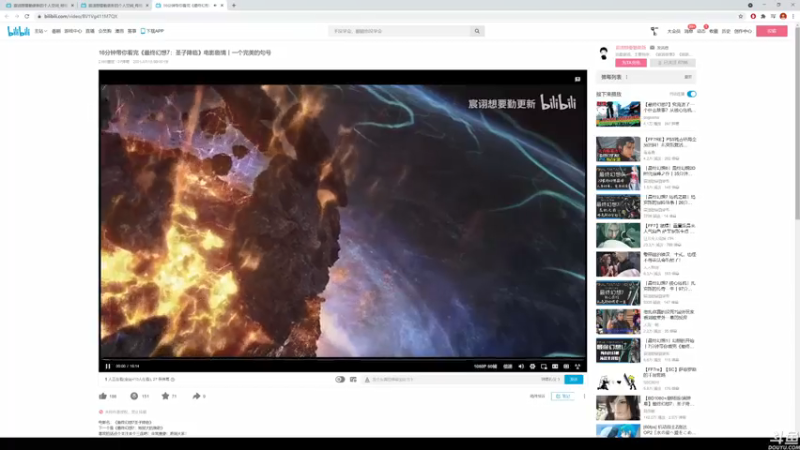Click the coin icon below the video

(x=134, y=396)
